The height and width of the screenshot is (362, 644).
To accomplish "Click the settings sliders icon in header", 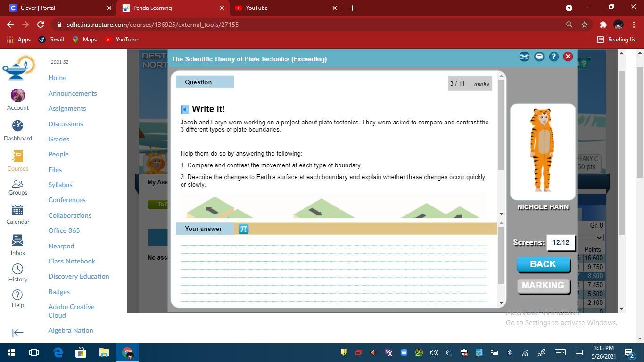I will coord(524,57).
